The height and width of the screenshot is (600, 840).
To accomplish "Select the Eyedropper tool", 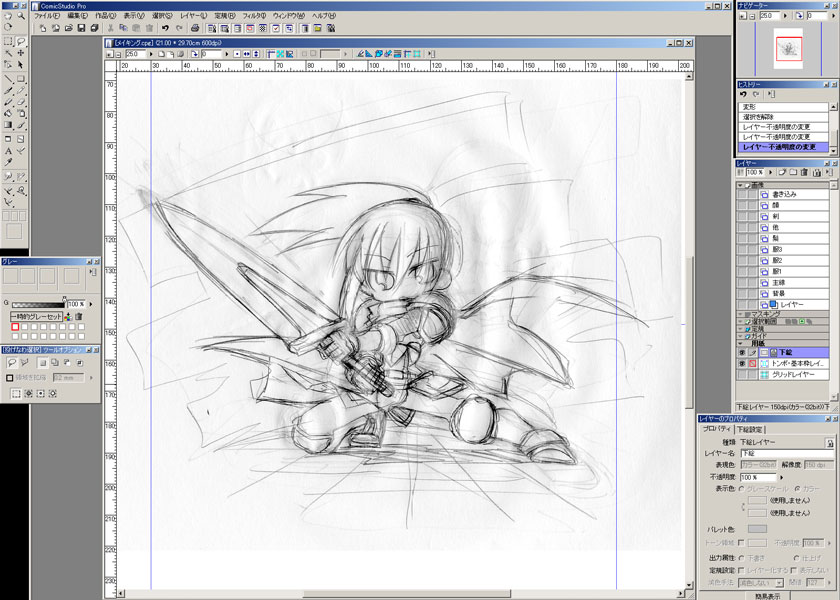I will [8, 162].
